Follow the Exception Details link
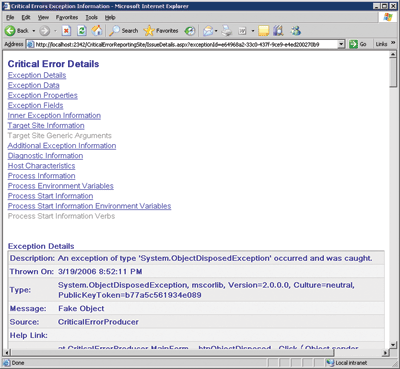 (37, 75)
